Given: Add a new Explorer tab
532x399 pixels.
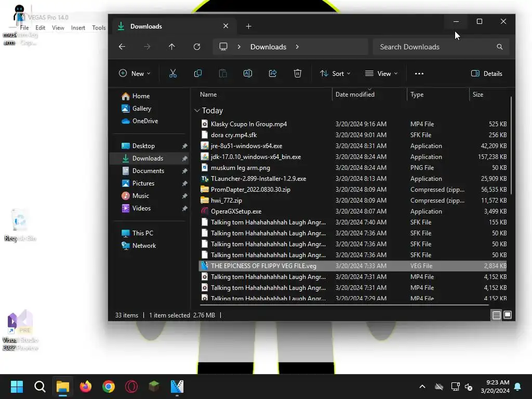Looking at the screenshot, I should [249, 26].
